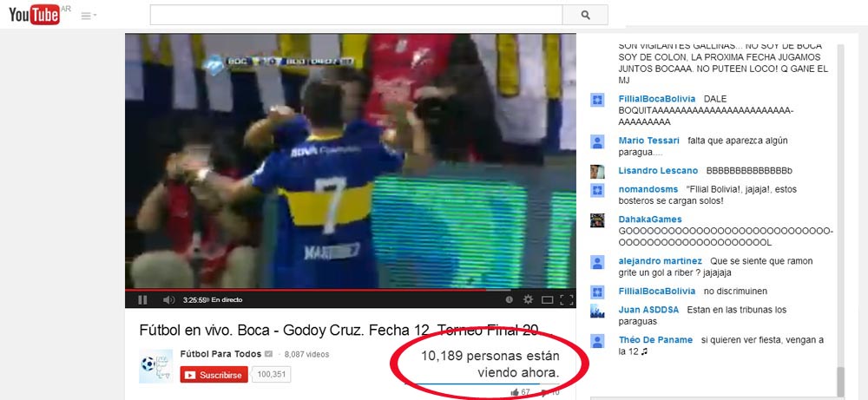Click the message 'falta que aparezca algún paragua'
The width and height of the screenshot is (868, 400).
pos(703,147)
